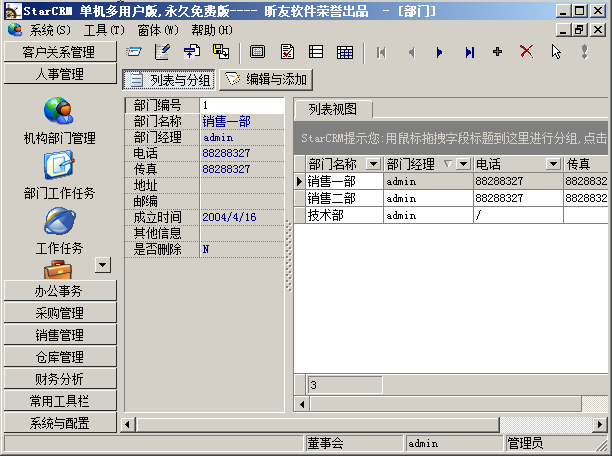Switch to 列表与分组 tab
Viewport: 612px width, 456px height.
[169, 80]
